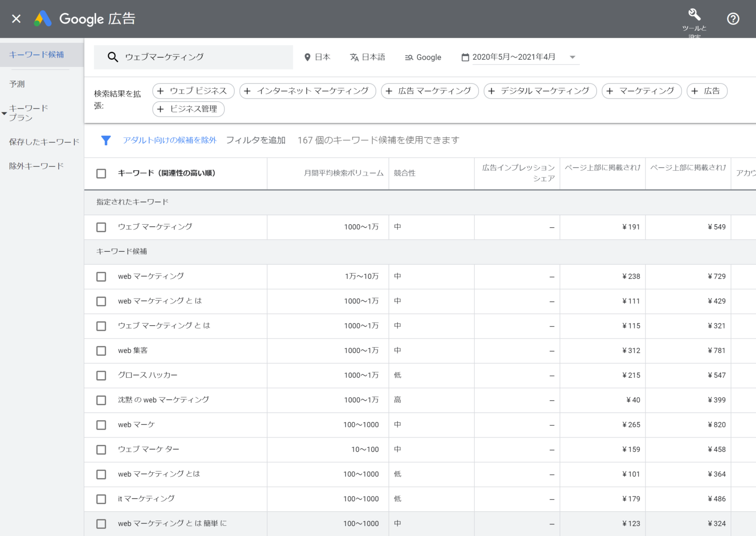Image resolution: width=756 pixels, height=536 pixels.
Task: Go to 保存したキーワード in sidebar
Action: pos(44,142)
